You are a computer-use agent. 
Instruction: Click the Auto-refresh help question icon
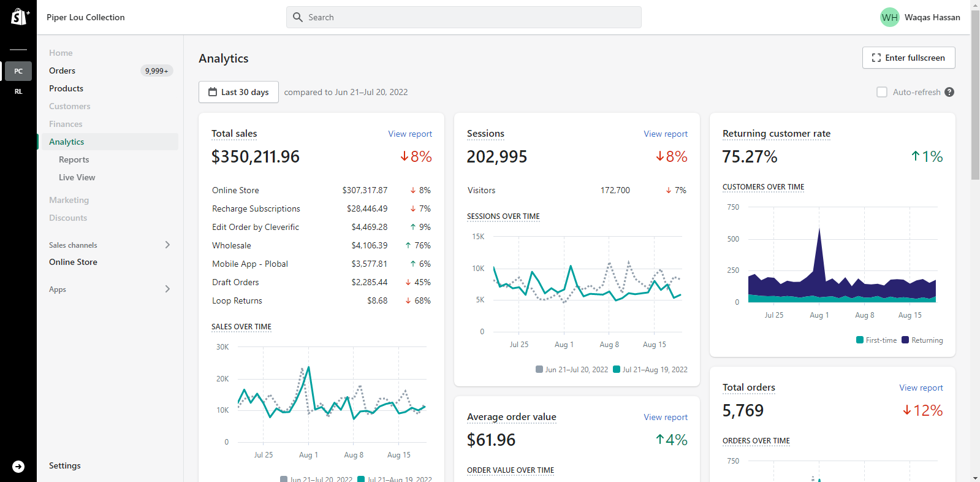point(949,92)
